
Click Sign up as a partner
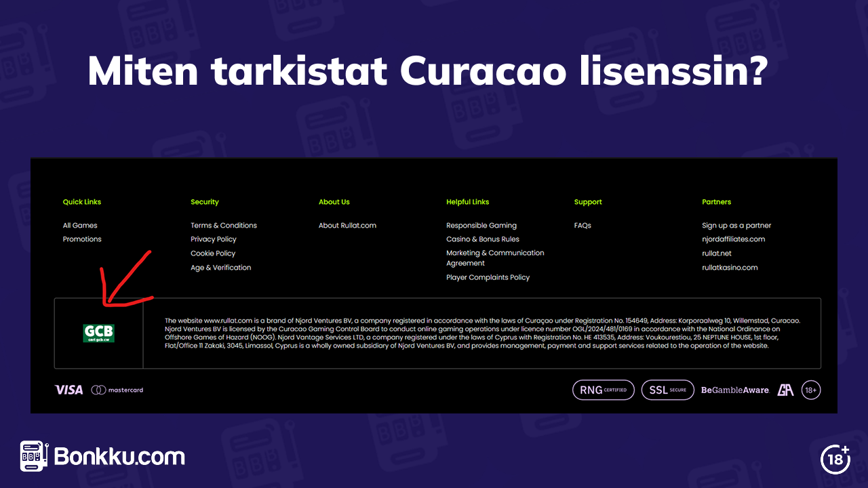(x=736, y=226)
